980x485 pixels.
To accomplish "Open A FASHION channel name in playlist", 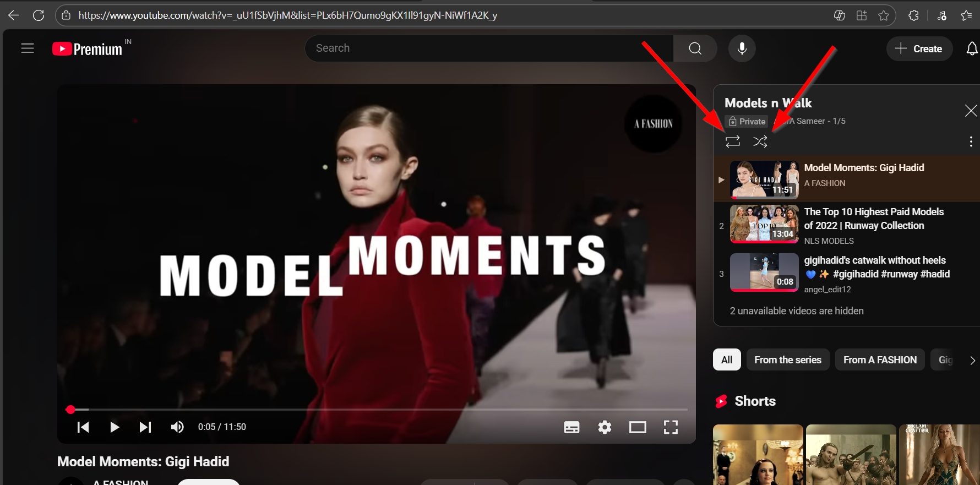I will tap(825, 183).
